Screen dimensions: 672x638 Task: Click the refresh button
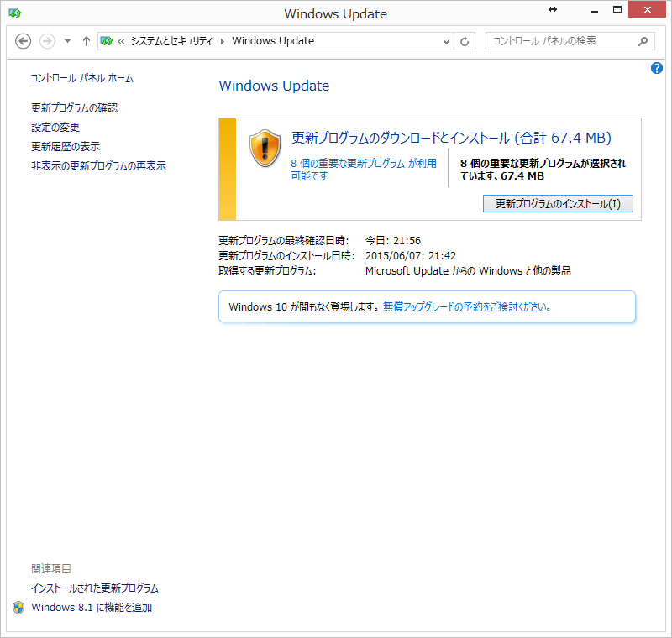click(465, 41)
